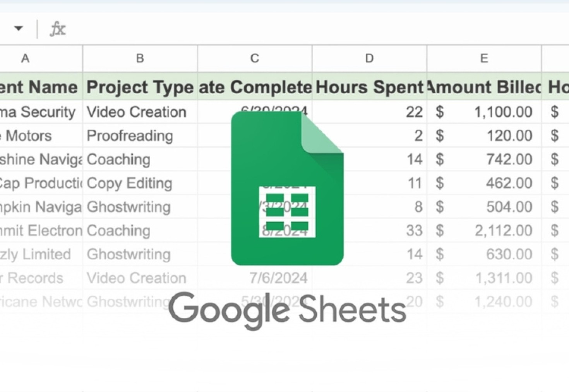Select amount billed 630.00
Screen dimensions: 569x392
[484, 254]
